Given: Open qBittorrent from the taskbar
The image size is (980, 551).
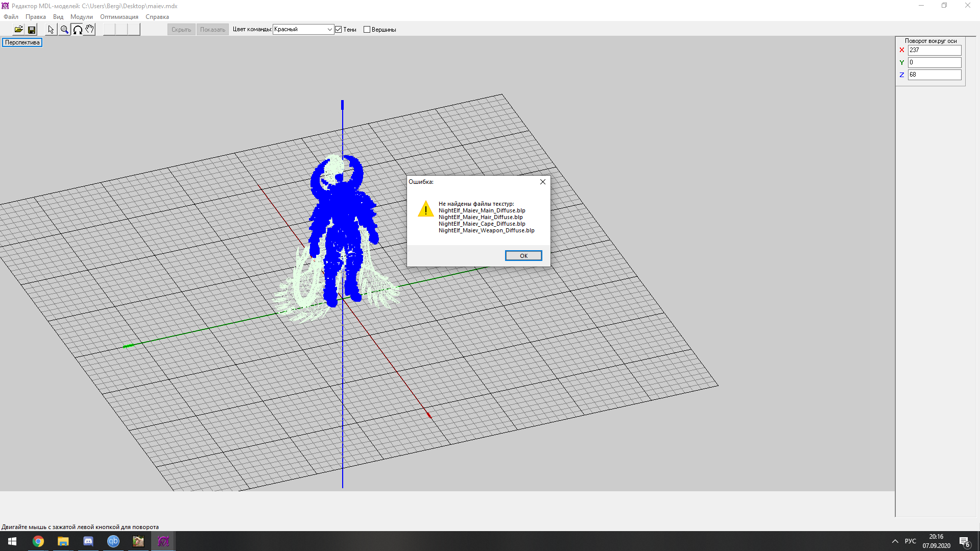Looking at the screenshot, I should coord(113,541).
